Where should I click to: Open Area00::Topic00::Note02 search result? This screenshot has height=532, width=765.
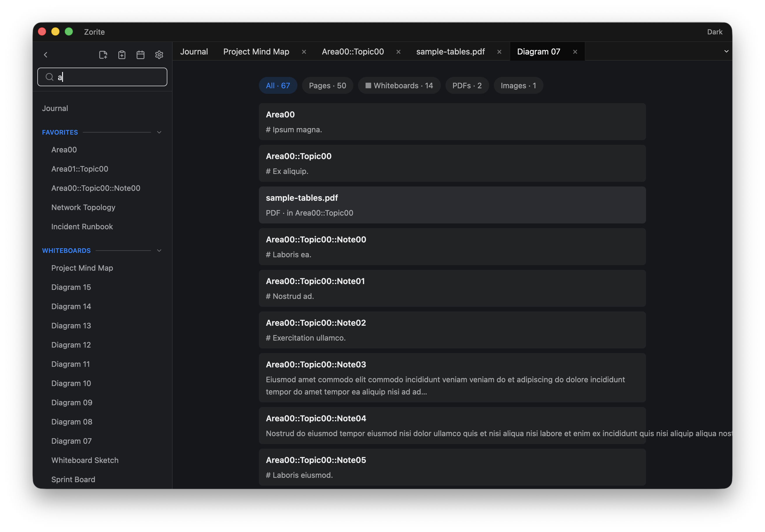point(452,330)
